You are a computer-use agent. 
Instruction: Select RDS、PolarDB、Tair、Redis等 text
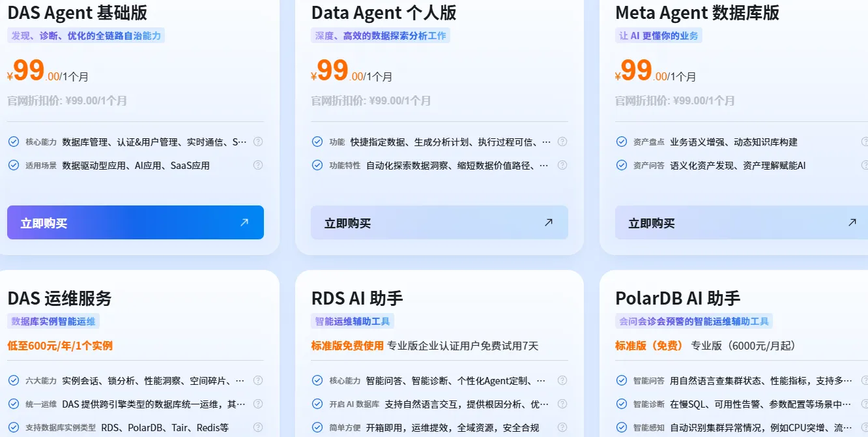[x=165, y=428]
